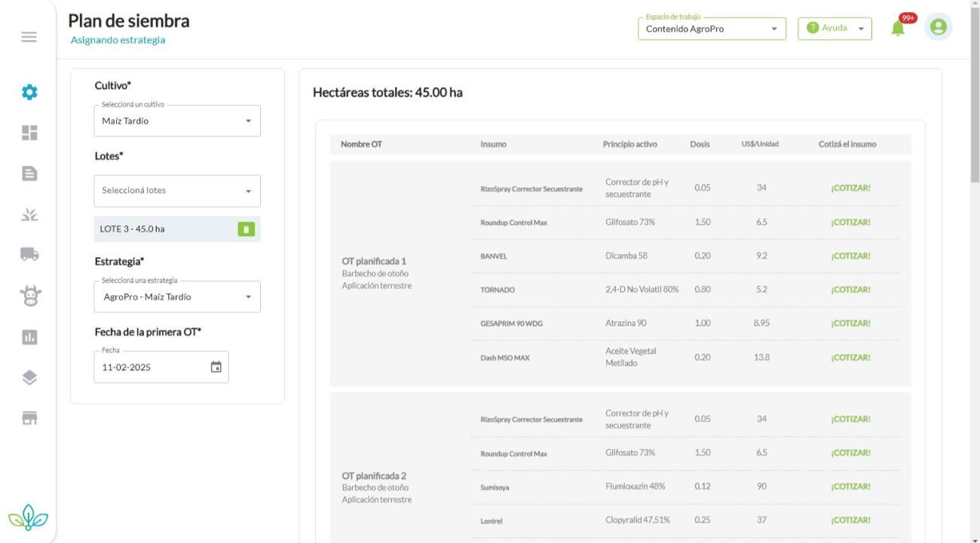
Task: Click the 13.8 price value
Action: coord(761,357)
